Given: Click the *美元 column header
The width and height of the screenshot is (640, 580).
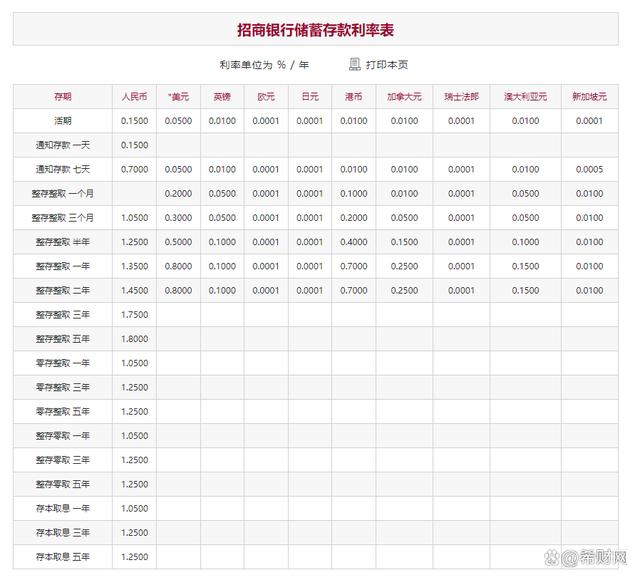Looking at the screenshot, I should (x=178, y=97).
